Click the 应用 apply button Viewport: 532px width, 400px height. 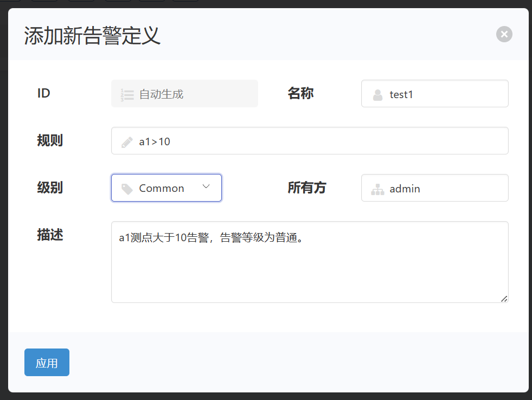pyautogui.click(x=47, y=363)
